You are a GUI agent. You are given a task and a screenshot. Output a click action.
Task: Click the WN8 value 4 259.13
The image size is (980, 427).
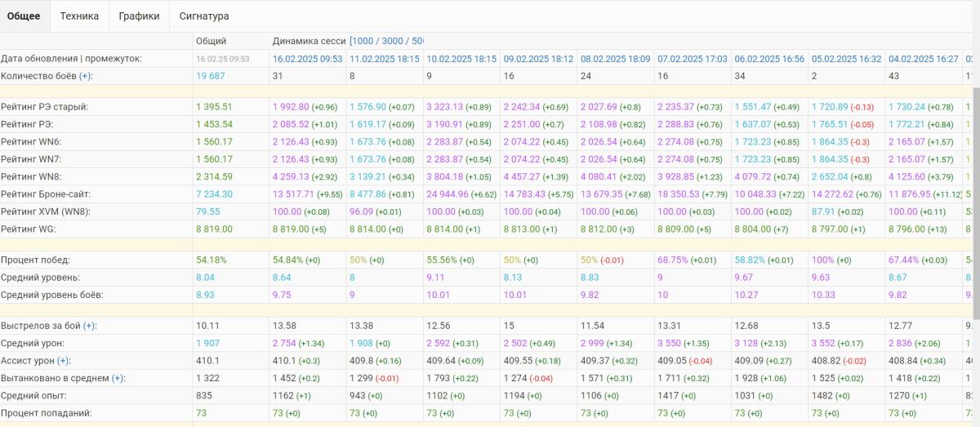291,176
